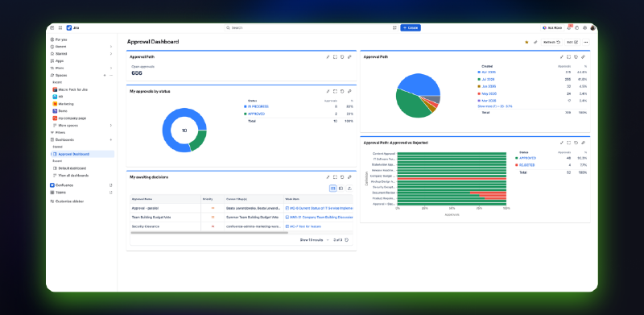Open the Marketing space
The image size is (644, 315).
[x=66, y=104]
